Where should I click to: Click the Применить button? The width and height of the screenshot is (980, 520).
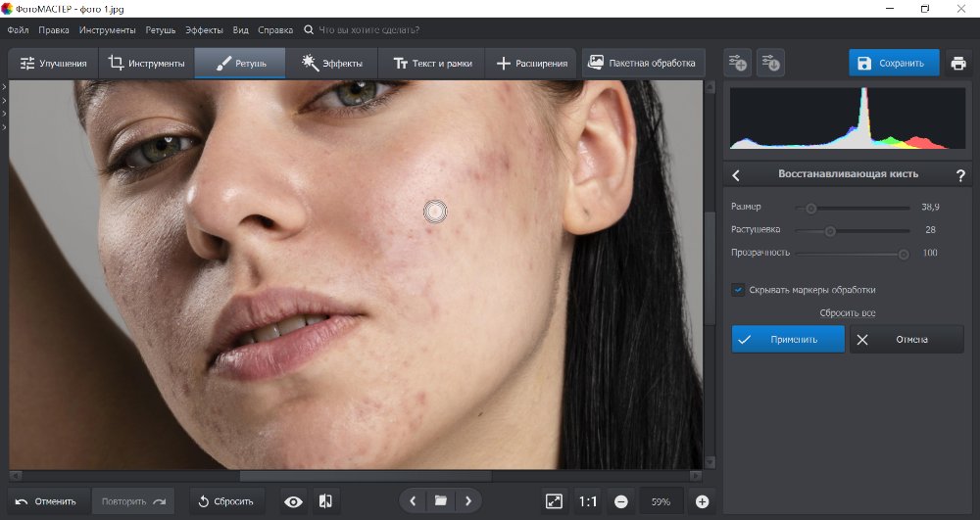(x=788, y=340)
